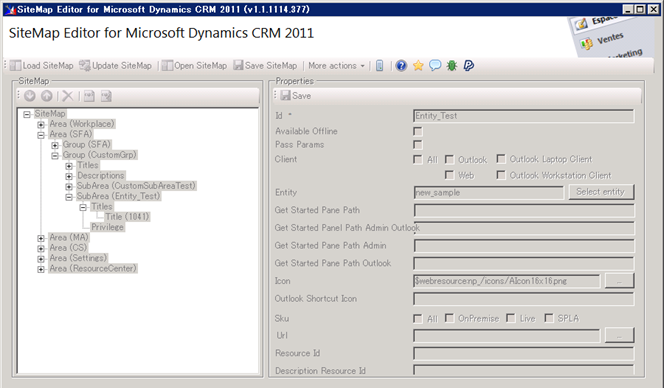Check the Sku SPLA checkbox
This screenshot has height=388, width=664.
coord(549,318)
